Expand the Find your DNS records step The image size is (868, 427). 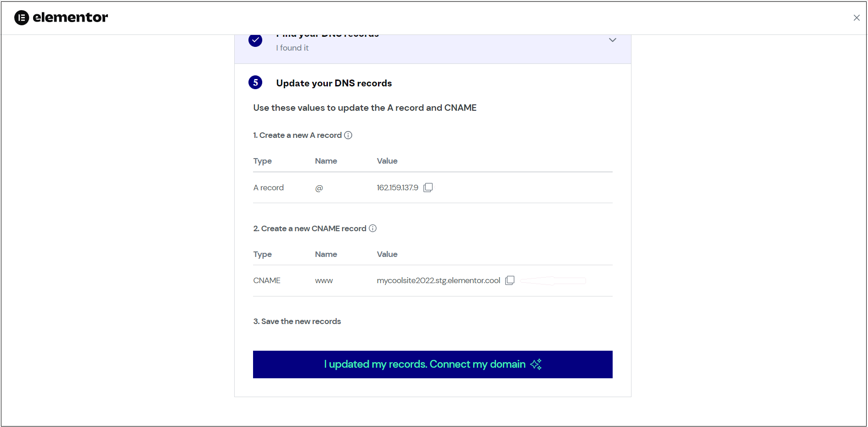(x=613, y=40)
